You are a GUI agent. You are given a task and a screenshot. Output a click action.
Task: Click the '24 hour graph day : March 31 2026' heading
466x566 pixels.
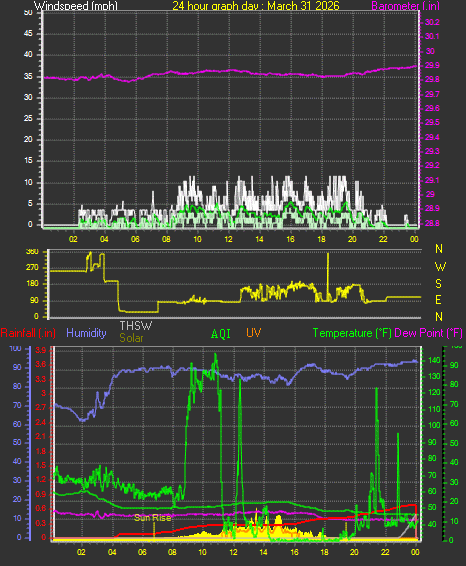[x=256, y=6]
